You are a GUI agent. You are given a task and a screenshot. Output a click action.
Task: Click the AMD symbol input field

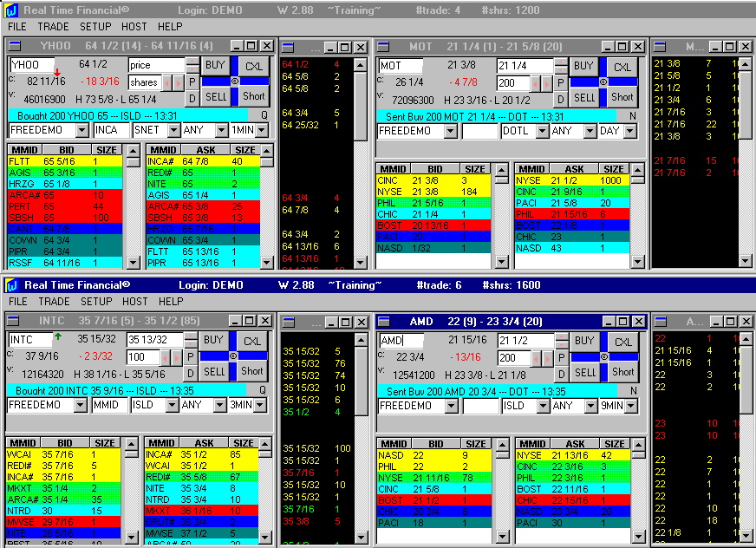pos(401,341)
